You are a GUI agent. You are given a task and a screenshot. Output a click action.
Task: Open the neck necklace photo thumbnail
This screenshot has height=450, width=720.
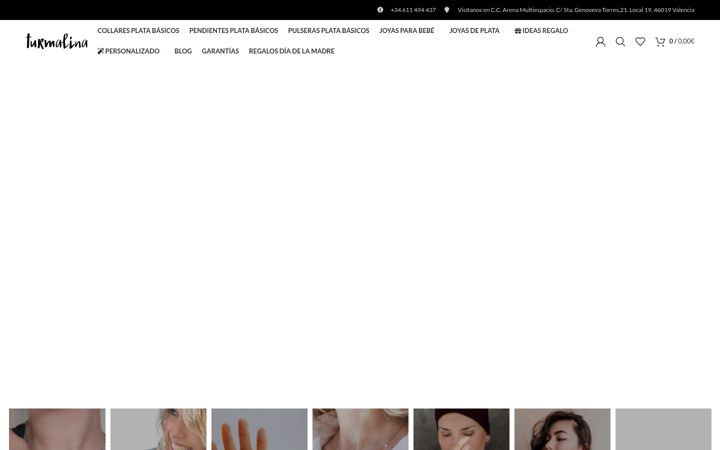tap(57, 429)
